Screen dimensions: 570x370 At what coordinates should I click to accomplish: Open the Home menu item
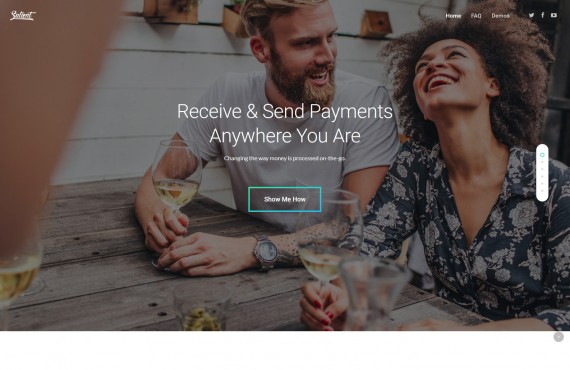(453, 16)
